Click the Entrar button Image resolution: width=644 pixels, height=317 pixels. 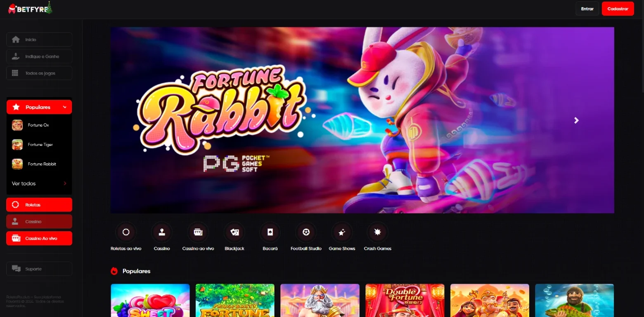click(x=587, y=9)
